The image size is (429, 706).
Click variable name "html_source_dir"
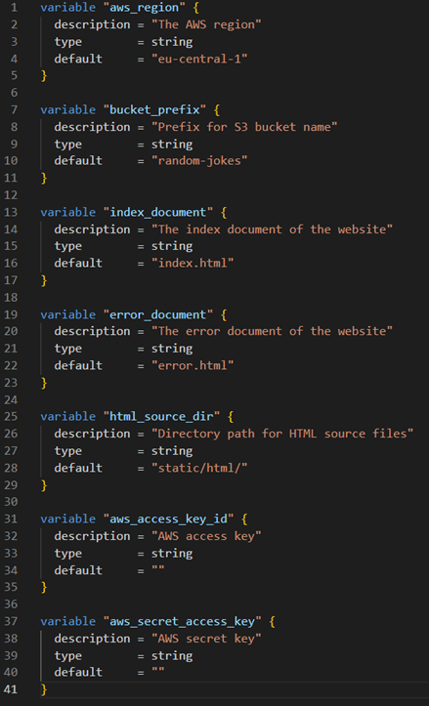[x=162, y=416]
